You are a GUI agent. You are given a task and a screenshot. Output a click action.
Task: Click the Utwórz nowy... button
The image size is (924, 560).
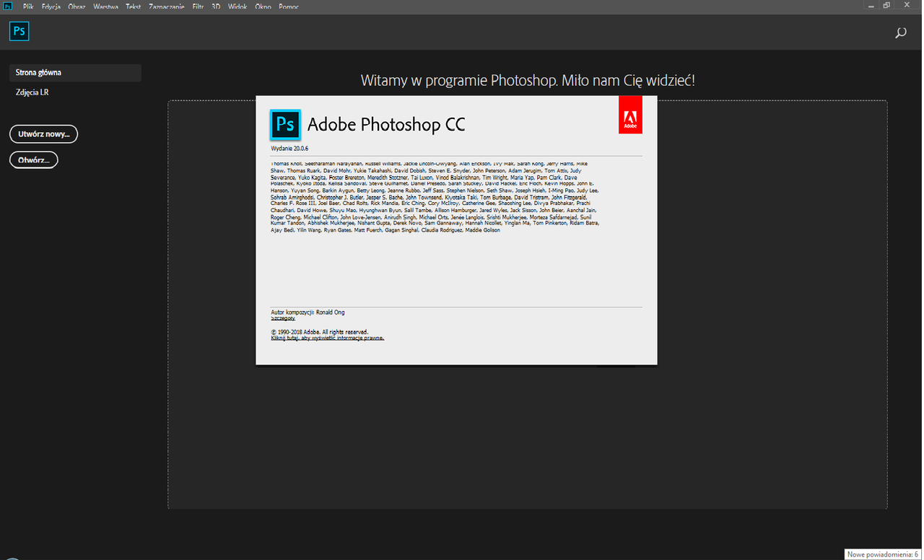point(43,134)
